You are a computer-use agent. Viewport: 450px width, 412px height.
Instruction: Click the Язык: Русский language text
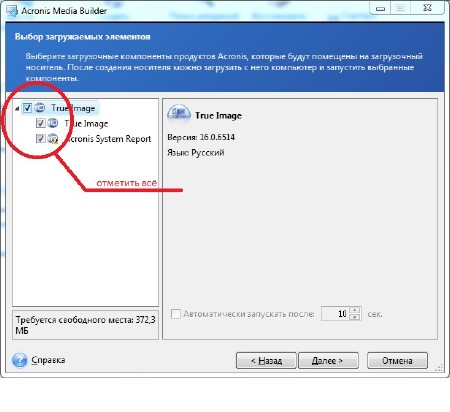pos(196,153)
